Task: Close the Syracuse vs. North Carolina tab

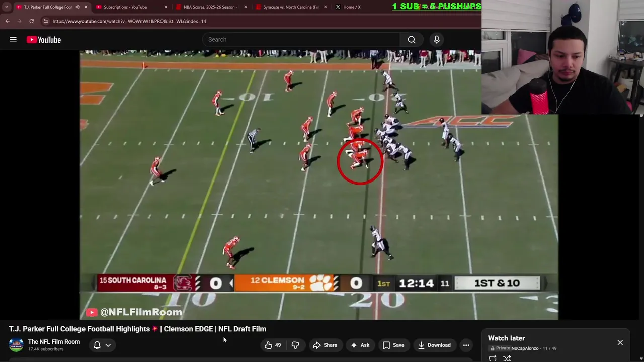Action: coord(325,7)
